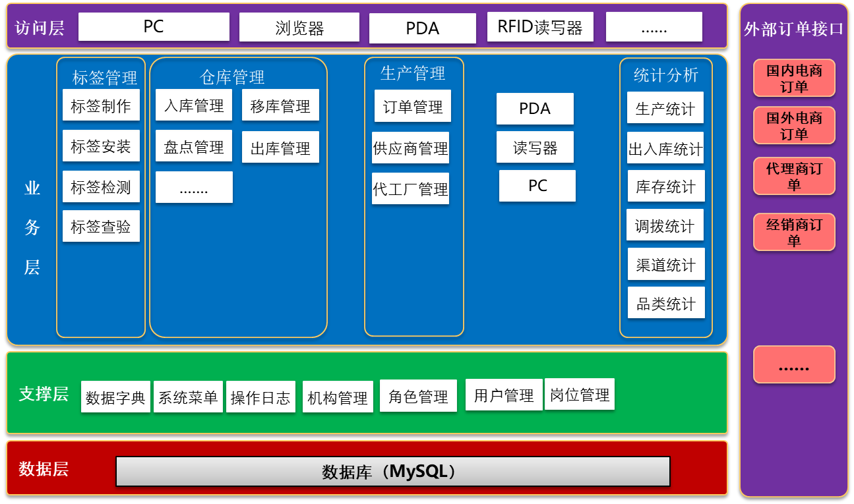854x504 pixels.
Task: Select the 入库管理 box
Action: tap(194, 105)
